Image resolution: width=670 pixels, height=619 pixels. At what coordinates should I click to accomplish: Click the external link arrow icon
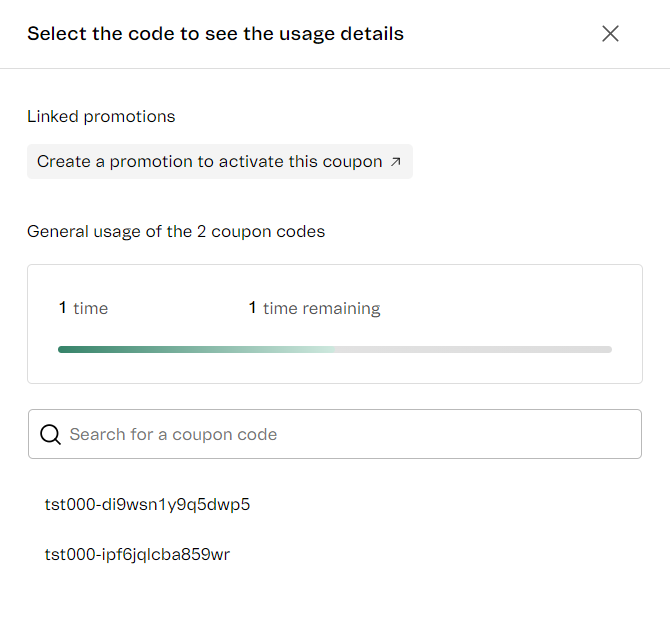point(395,161)
